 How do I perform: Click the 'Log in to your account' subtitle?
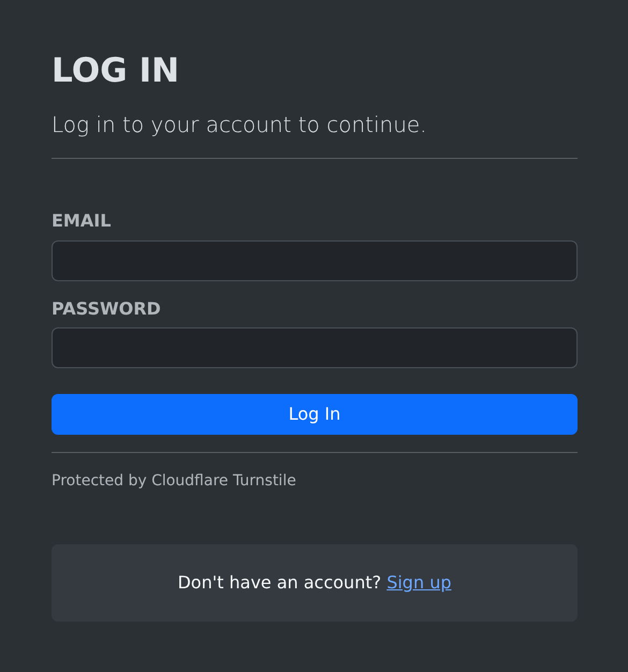point(238,125)
